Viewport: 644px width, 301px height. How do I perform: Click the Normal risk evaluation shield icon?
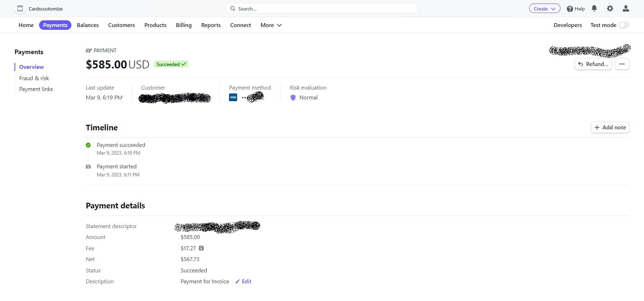pyautogui.click(x=293, y=97)
